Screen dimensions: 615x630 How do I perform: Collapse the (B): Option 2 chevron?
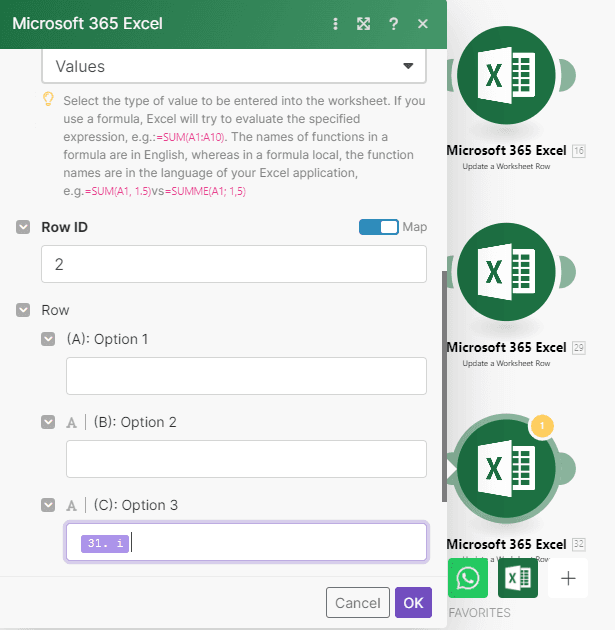point(48,422)
